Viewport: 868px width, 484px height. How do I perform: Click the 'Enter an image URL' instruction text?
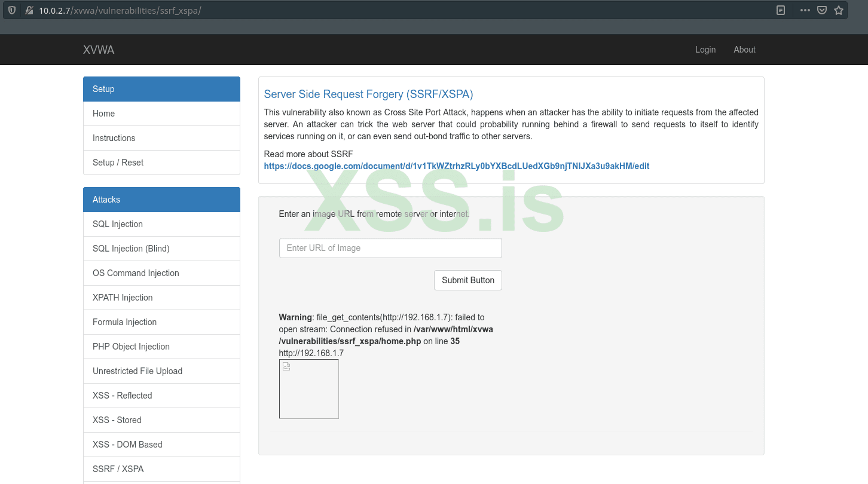click(374, 214)
